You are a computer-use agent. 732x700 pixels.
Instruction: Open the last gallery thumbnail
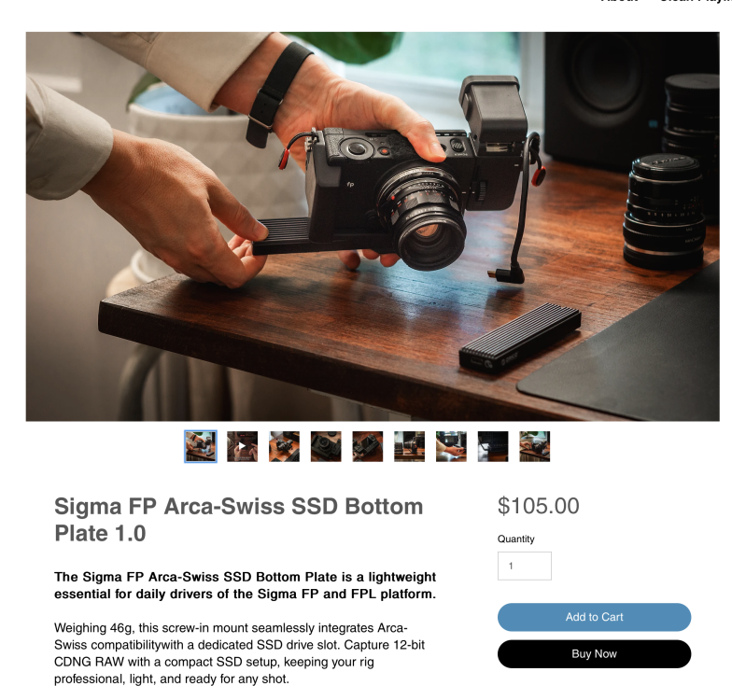[534, 446]
